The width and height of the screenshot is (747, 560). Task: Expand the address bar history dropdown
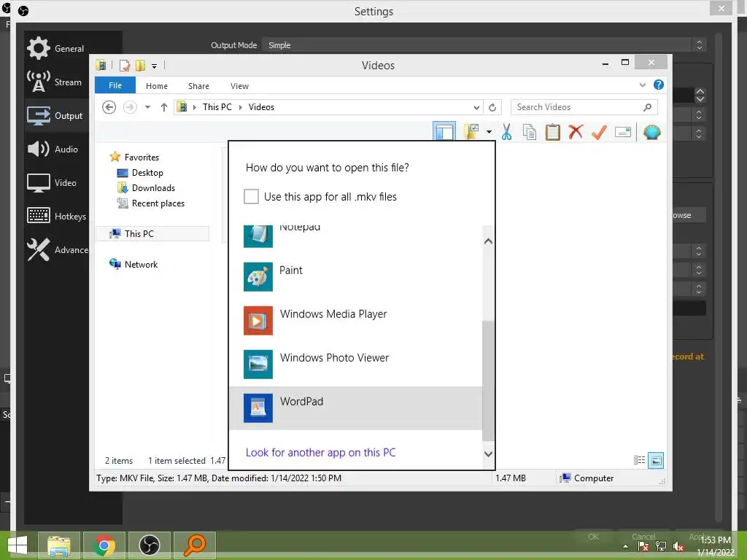point(476,107)
